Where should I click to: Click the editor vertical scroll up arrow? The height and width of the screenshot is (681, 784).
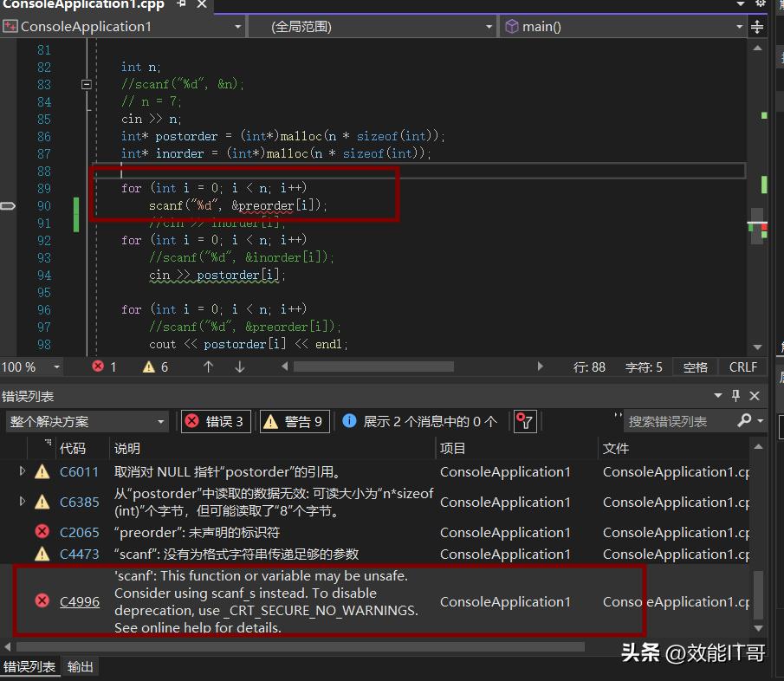(x=757, y=48)
